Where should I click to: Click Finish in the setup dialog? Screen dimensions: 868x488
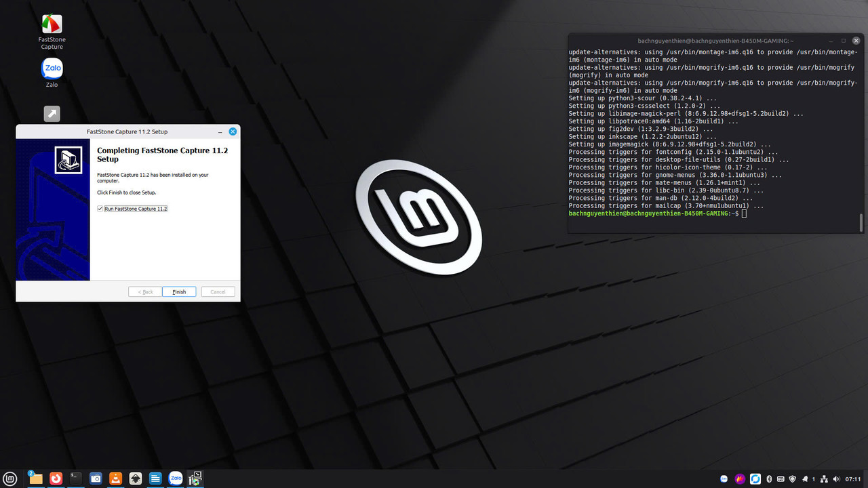(x=179, y=291)
